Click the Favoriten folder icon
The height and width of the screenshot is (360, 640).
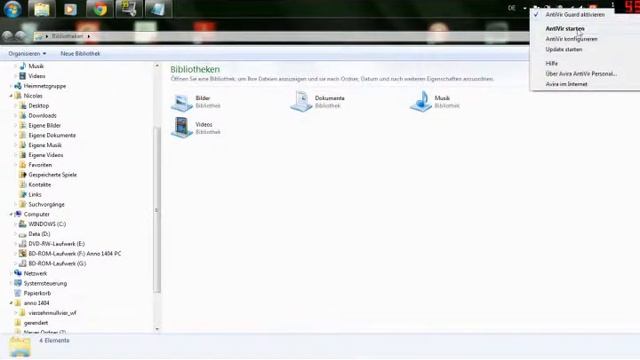[23, 165]
